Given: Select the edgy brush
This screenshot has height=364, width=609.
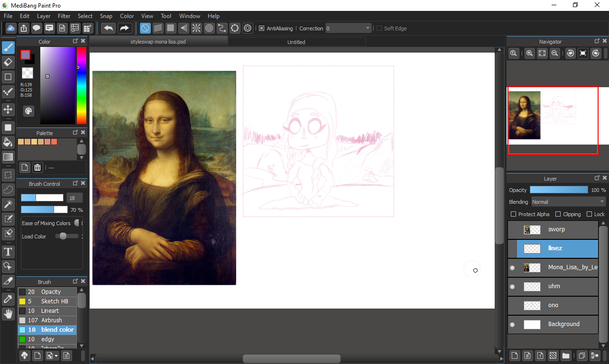Looking at the screenshot, I should click(47, 339).
